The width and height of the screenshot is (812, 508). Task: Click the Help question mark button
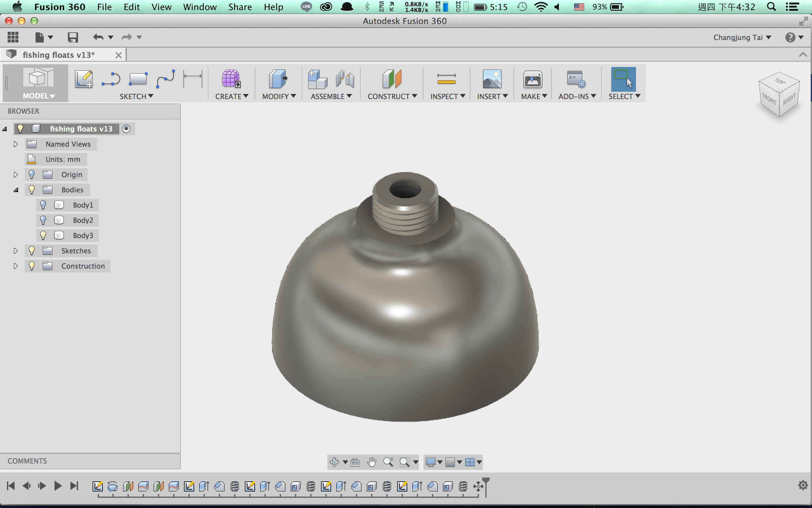tap(790, 37)
